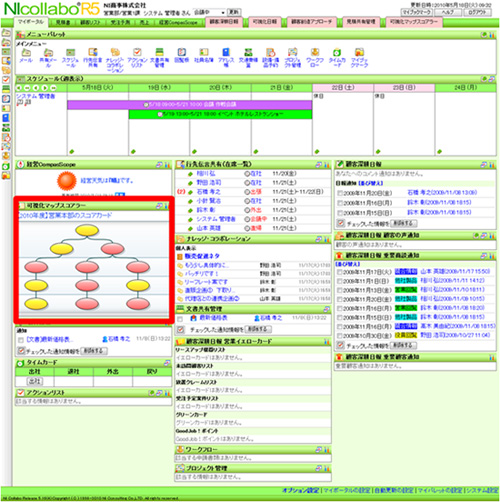The height and width of the screenshot is (502, 500).
Task: Open the ワークフロー icon in main menu
Action: click(x=315, y=52)
